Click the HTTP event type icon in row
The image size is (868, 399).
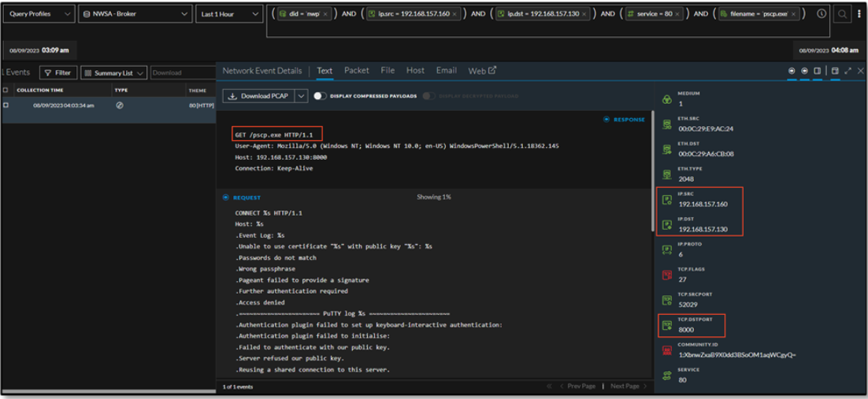tap(120, 105)
